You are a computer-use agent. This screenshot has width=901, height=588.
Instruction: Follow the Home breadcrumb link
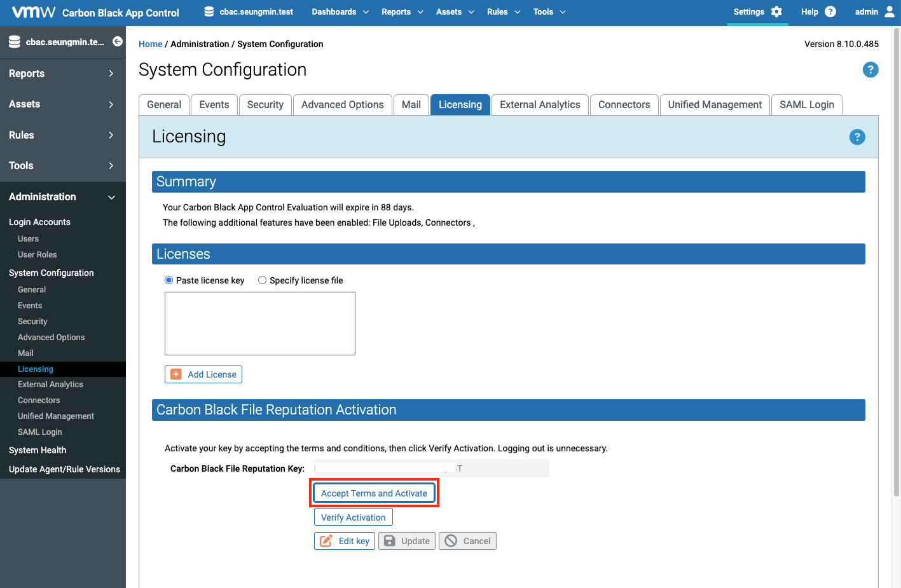(151, 44)
